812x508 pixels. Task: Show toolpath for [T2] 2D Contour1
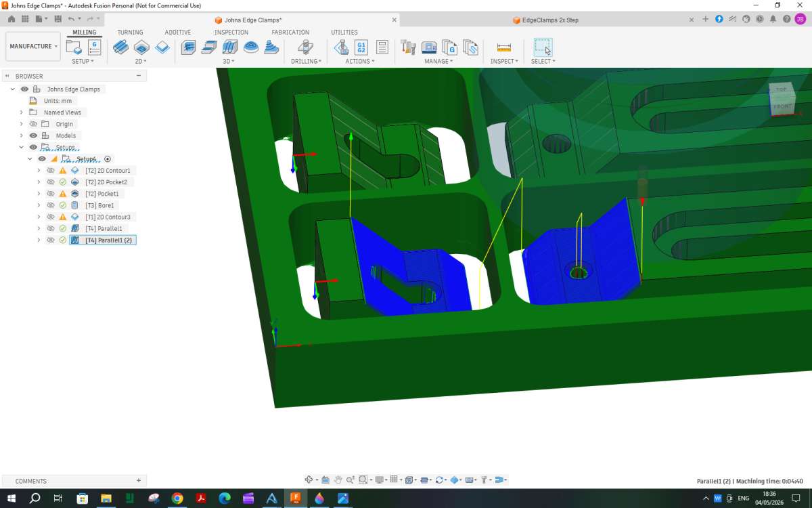click(x=51, y=171)
